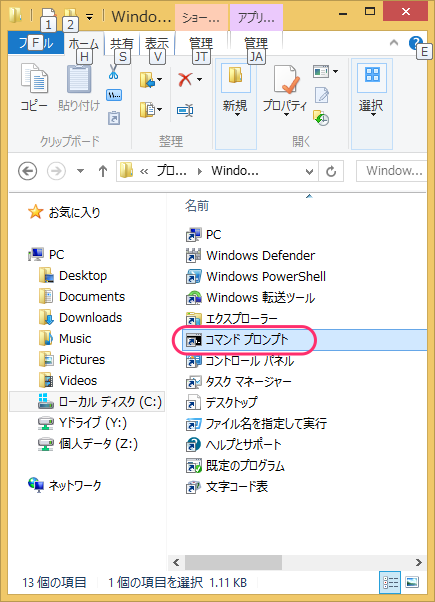Collapse the ribbon using the chevron arrow

click(x=394, y=43)
